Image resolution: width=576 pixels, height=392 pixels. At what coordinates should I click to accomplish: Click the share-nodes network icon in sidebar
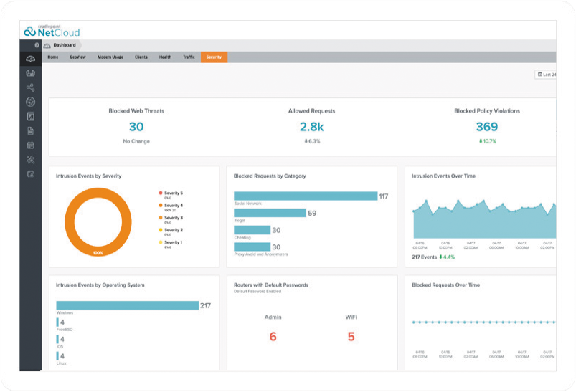point(30,87)
